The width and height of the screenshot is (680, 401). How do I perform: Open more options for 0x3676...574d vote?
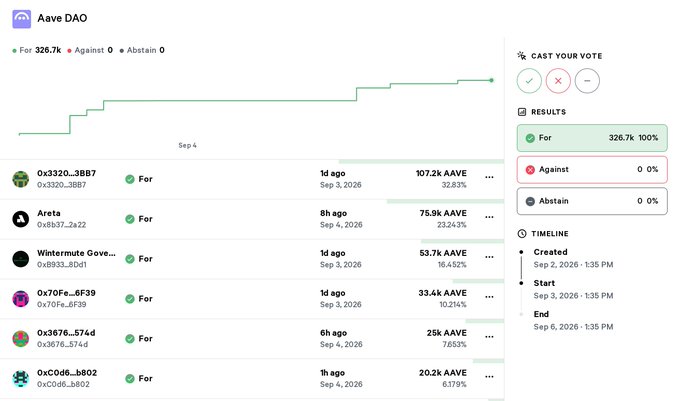tap(489, 337)
